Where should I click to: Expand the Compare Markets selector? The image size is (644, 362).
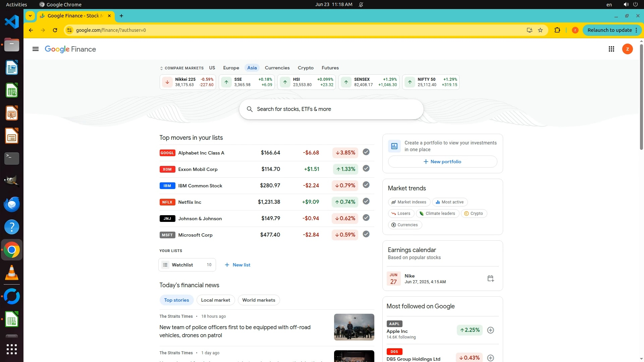click(181, 68)
